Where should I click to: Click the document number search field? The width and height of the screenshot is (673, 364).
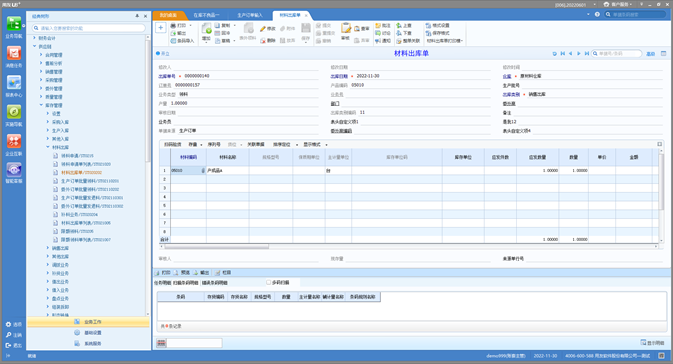point(617,54)
